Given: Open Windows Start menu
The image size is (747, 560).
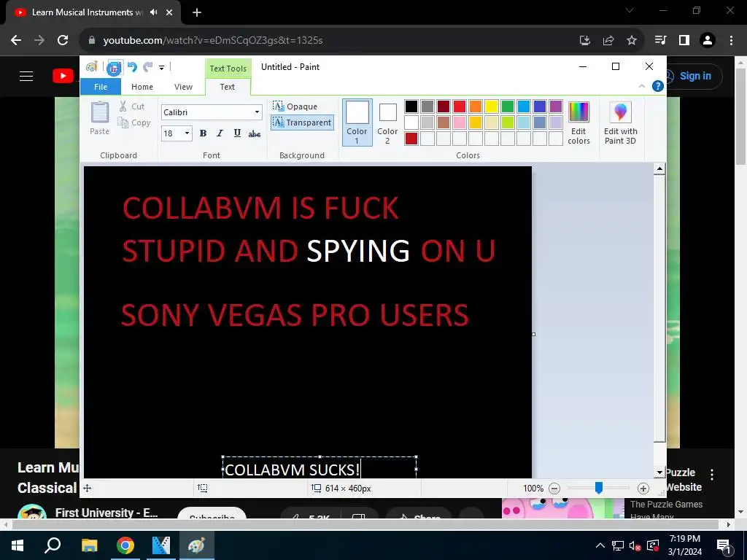Looking at the screenshot, I should pos(18,545).
